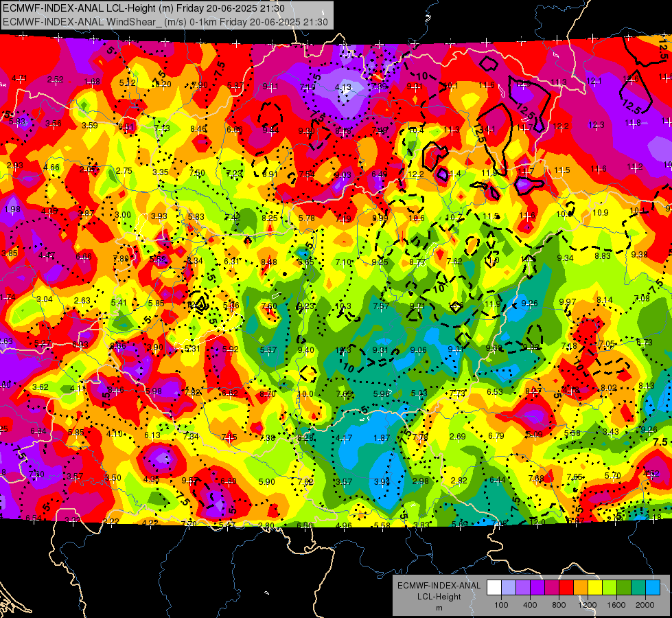Click the shear value 2.93 on map
Screen dimensions: 672x618
(14, 165)
